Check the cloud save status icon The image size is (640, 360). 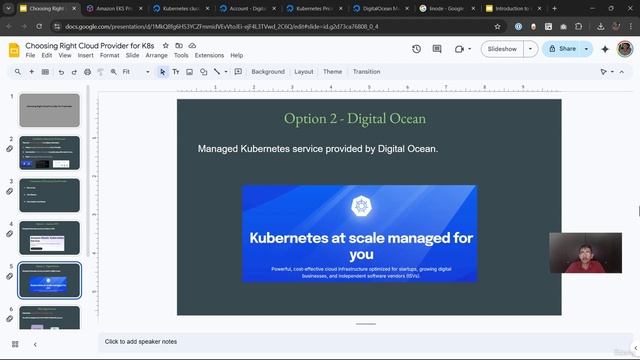(x=192, y=45)
